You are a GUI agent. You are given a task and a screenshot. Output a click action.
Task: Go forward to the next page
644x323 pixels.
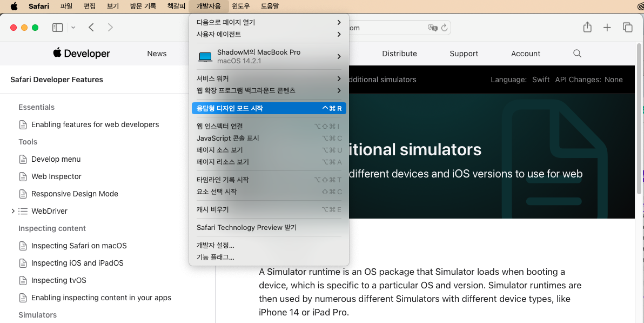click(x=110, y=28)
